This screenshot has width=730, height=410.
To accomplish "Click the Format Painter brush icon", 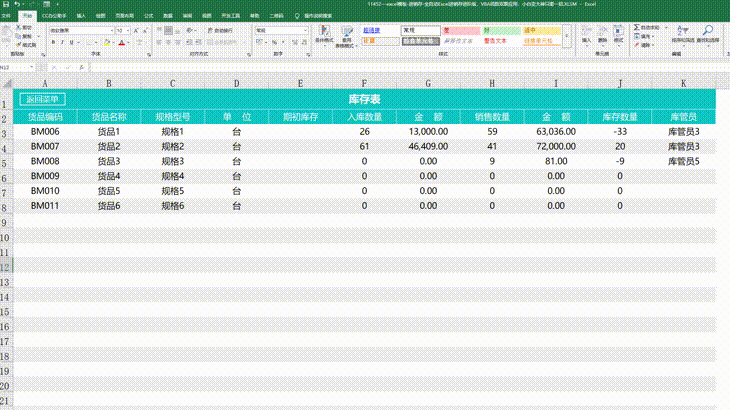I will point(19,45).
